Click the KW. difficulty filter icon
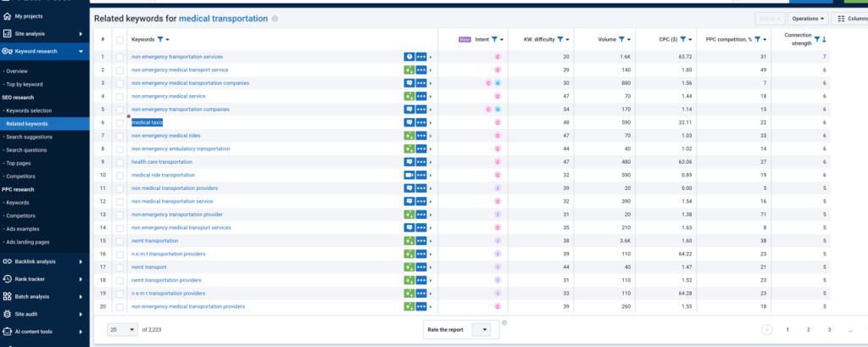 pos(557,39)
